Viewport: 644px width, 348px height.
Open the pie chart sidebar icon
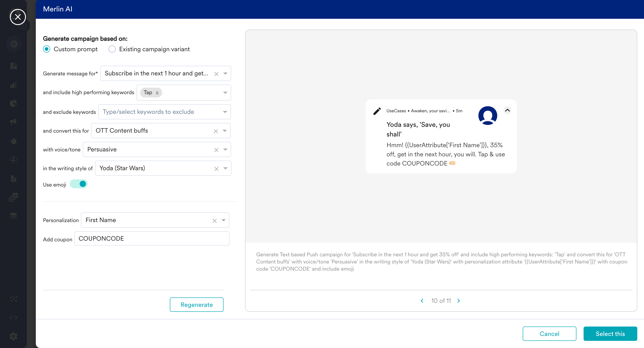[x=13, y=103]
